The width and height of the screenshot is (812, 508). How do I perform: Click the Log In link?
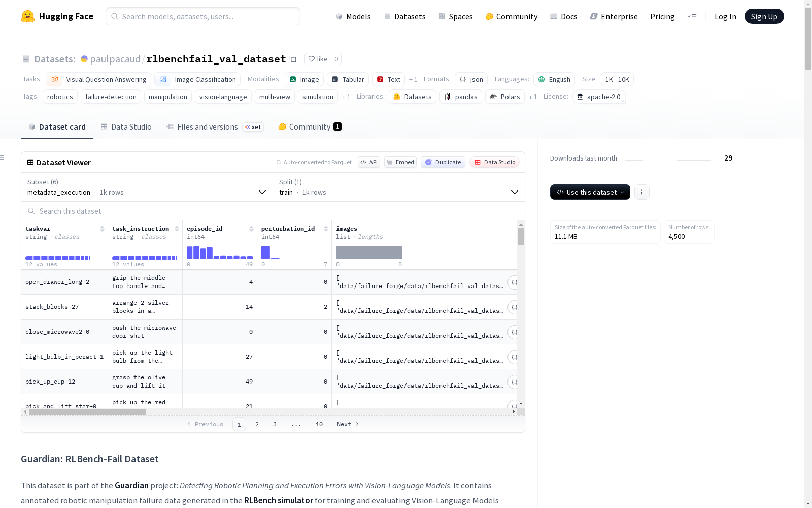(x=725, y=16)
